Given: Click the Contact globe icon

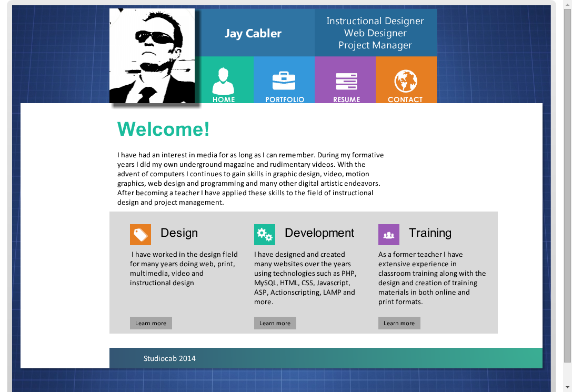Looking at the screenshot, I should (x=406, y=81).
